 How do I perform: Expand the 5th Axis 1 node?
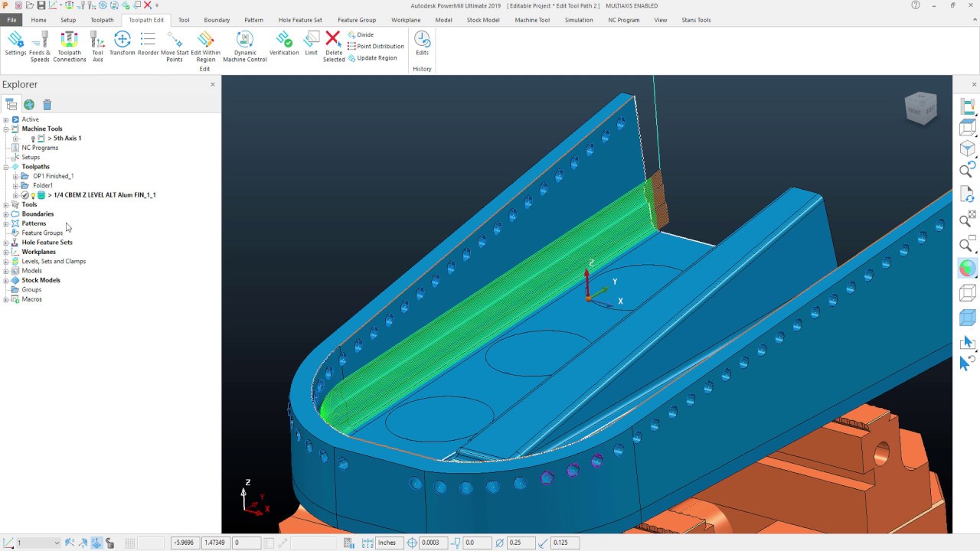click(15, 139)
